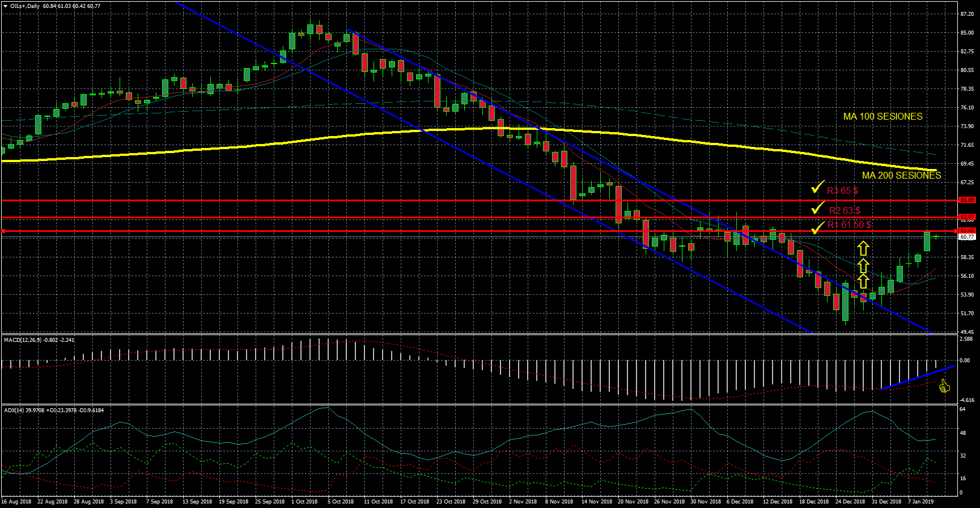
Task: Click the thumbs-up icon in MACD panel
Action: coord(944,387)
